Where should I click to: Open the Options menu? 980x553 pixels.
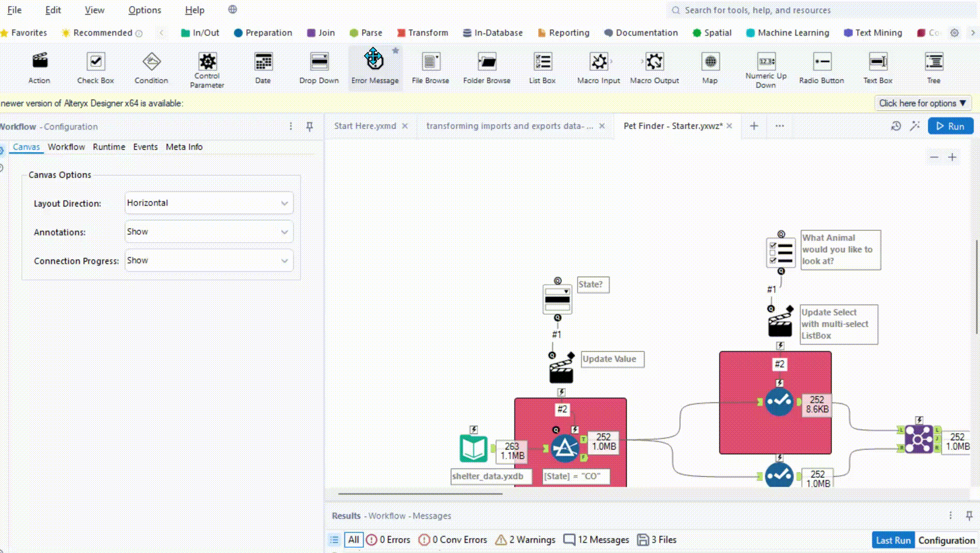click(x=144, y=10)
